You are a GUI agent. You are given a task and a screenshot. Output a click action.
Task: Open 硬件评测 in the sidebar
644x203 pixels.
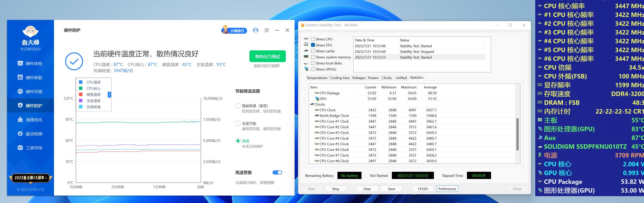(30, 92)
